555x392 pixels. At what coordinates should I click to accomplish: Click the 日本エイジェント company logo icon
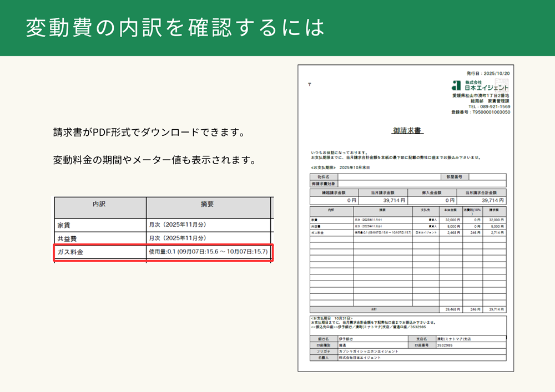tap(456, 85)
